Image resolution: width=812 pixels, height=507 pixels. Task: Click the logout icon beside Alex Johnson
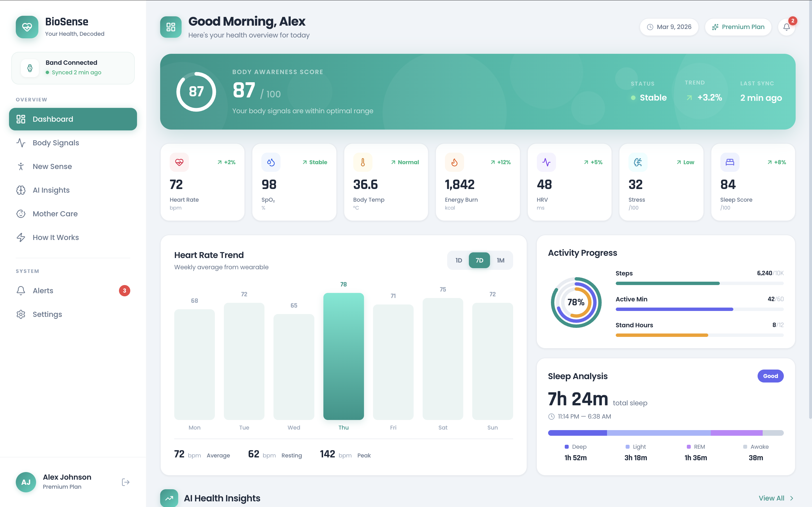click(x=125, y=482)
